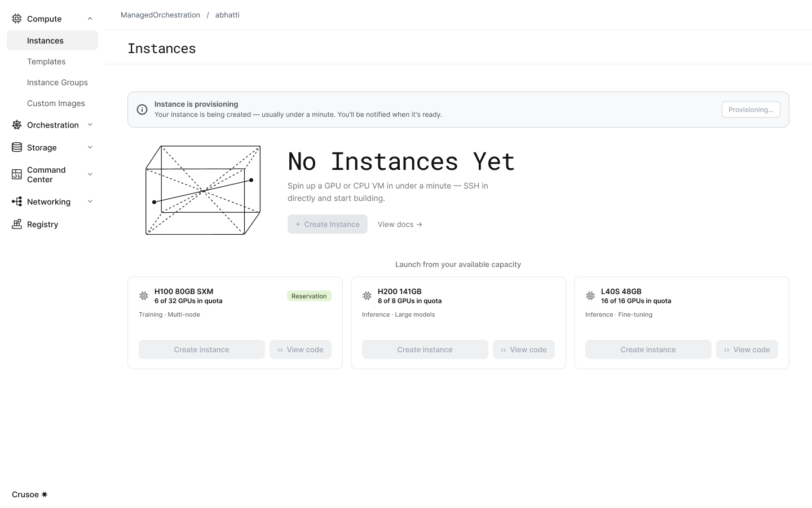Select the Orchestration sidebar label
Screen dimensions: 812x508
pos(53,125)
